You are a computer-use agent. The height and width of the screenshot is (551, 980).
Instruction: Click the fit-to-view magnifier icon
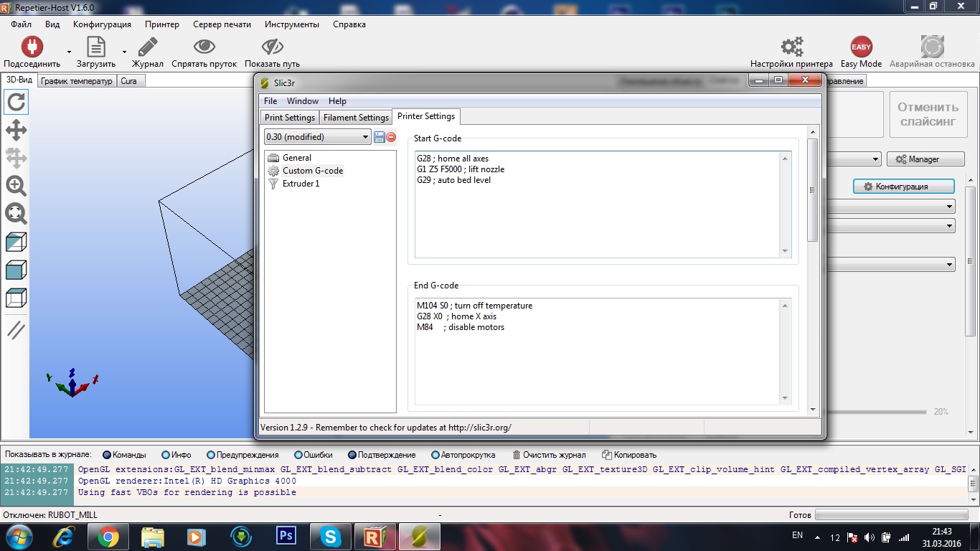(16, 213)
